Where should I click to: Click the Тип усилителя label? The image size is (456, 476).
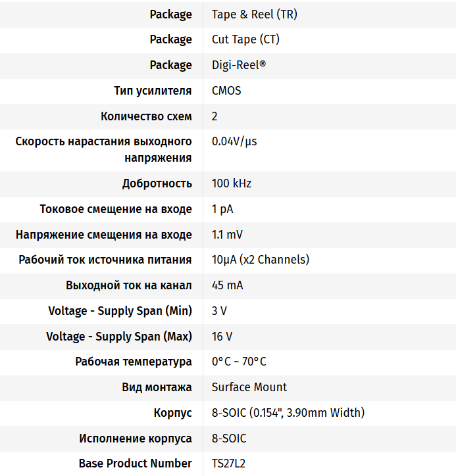(153, 91)
